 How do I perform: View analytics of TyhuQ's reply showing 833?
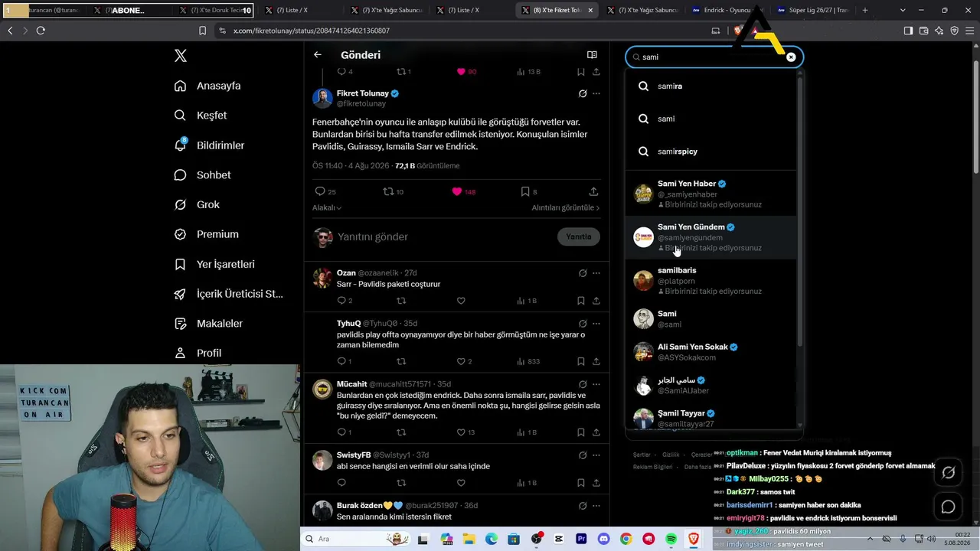[x=528, y=361]
